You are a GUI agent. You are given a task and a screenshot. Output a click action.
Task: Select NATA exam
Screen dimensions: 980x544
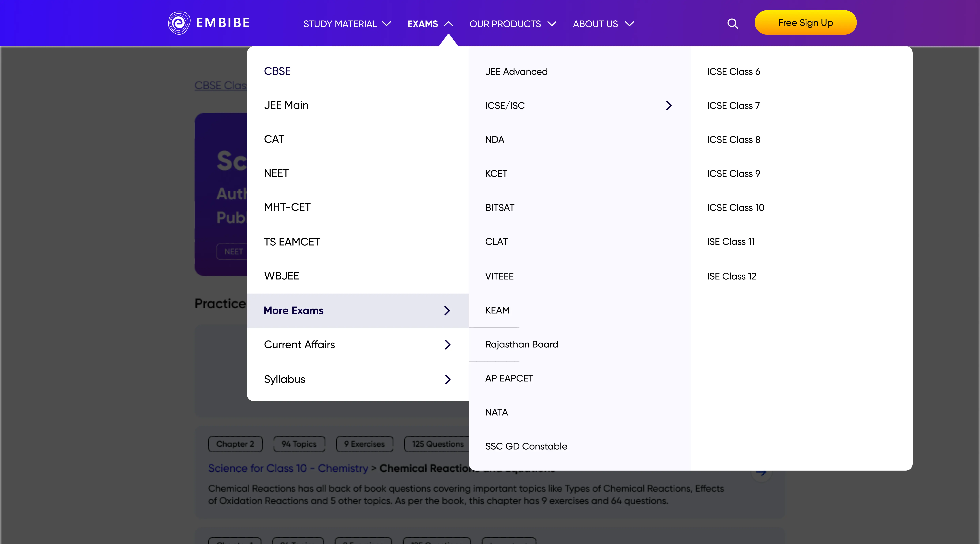496,412
